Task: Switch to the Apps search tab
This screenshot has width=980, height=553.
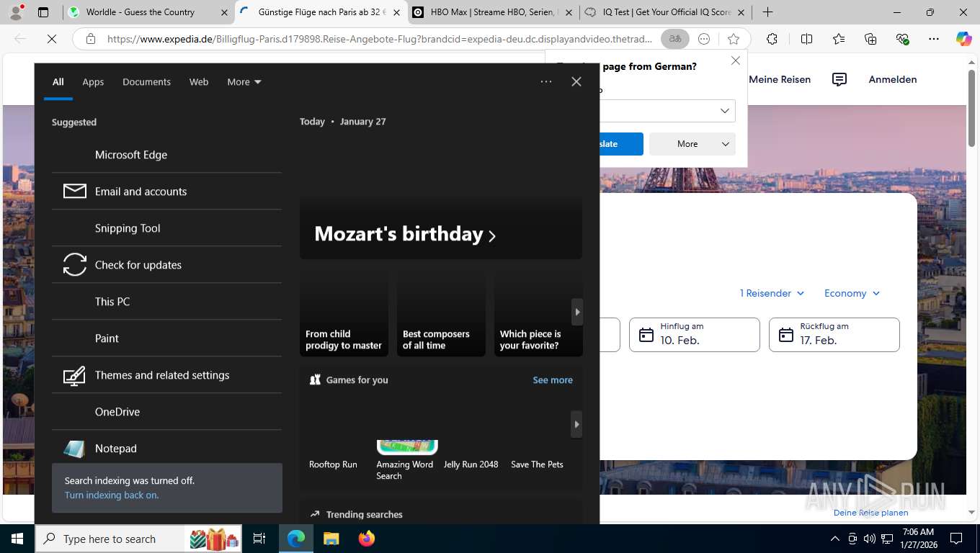Action: click(93, 82)
